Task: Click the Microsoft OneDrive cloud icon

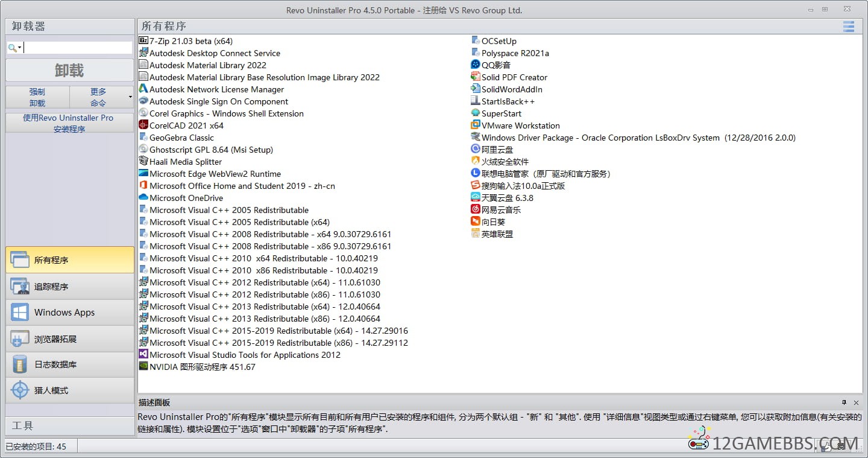Action: [x=143, y=198]
